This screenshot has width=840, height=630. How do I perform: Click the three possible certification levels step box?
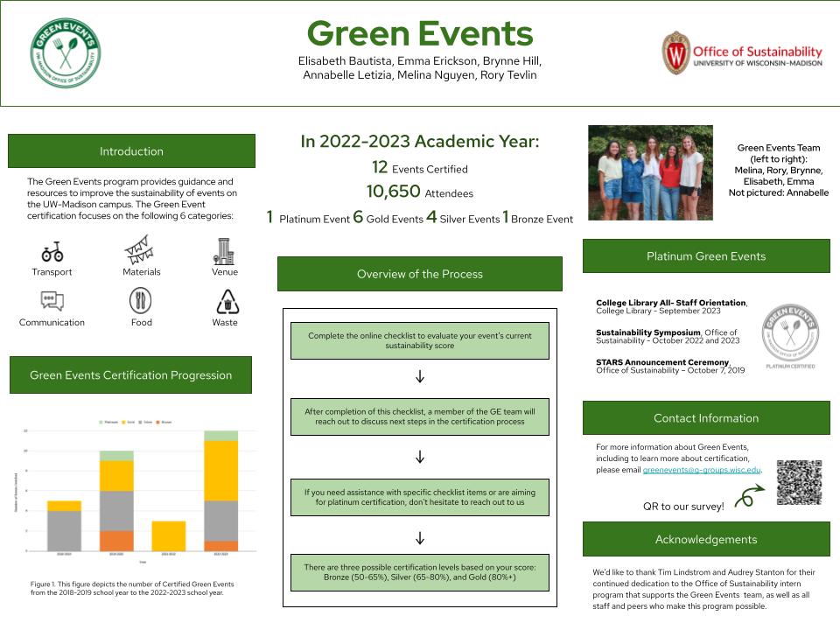[420, 572]
